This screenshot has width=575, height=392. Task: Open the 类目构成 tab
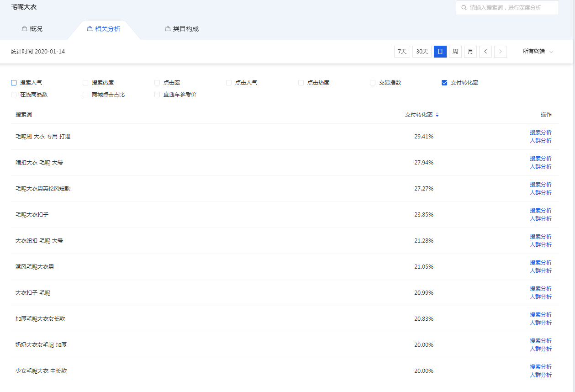(x=185, y=29)
